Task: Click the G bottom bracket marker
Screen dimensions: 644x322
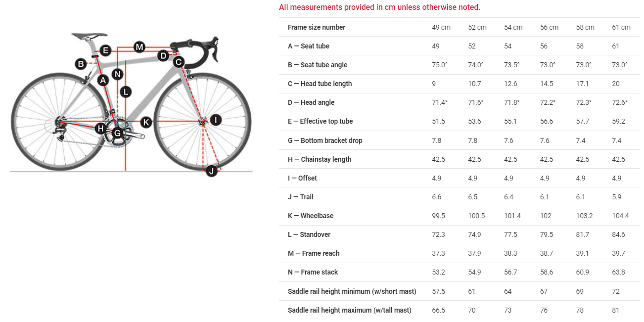Action: (x=117, y=133)
